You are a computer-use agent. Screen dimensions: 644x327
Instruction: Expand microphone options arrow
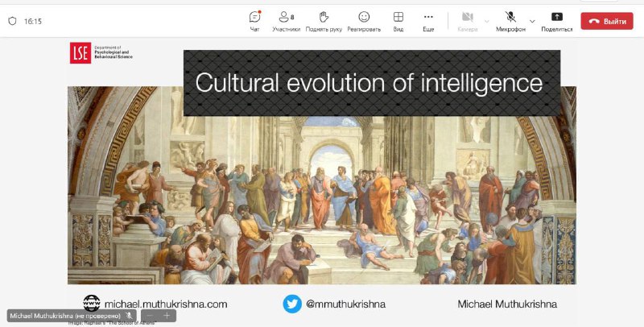pos(532,22)
